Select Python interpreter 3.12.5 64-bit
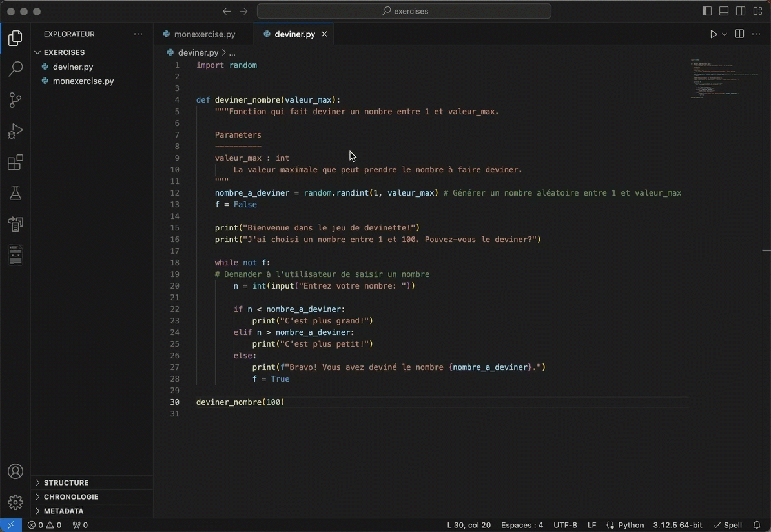 (677, 525)
